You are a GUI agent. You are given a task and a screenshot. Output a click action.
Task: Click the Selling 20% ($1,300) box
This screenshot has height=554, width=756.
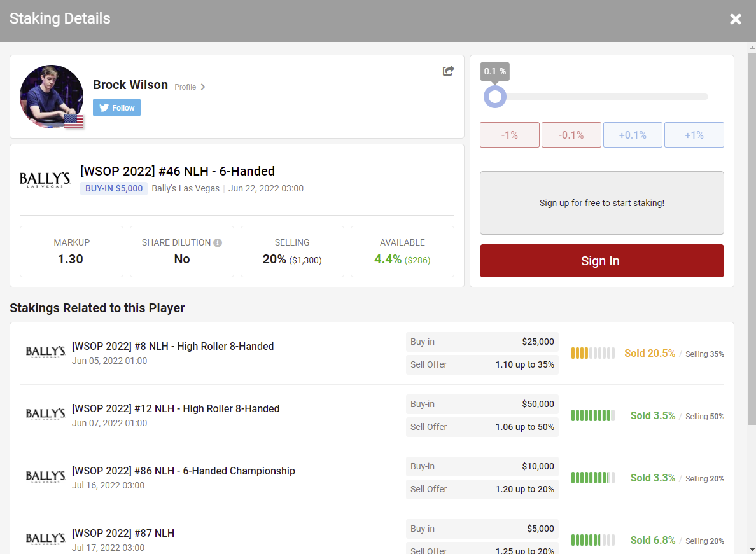pyautogui.click(x=292, y=251)
